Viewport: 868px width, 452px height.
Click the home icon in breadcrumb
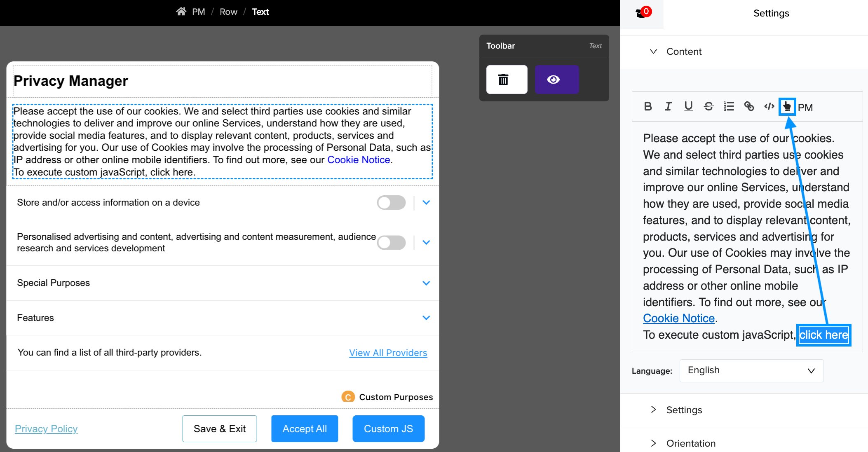181,12
